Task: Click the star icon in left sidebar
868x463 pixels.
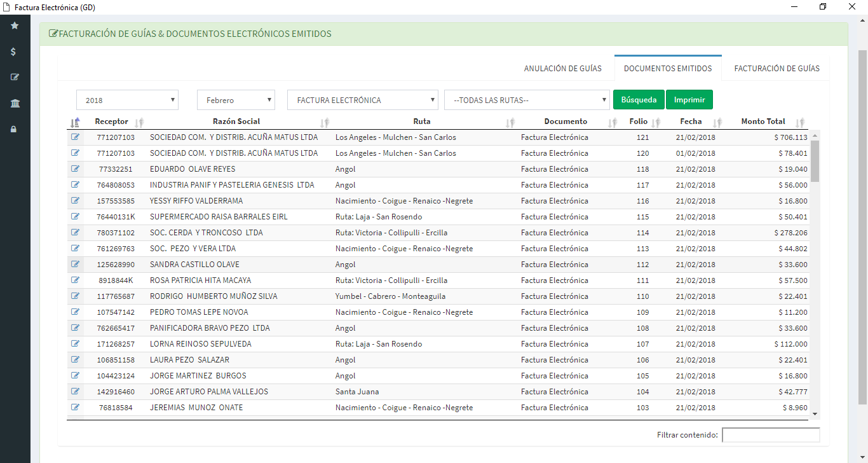Action: [x=15, y=25]
